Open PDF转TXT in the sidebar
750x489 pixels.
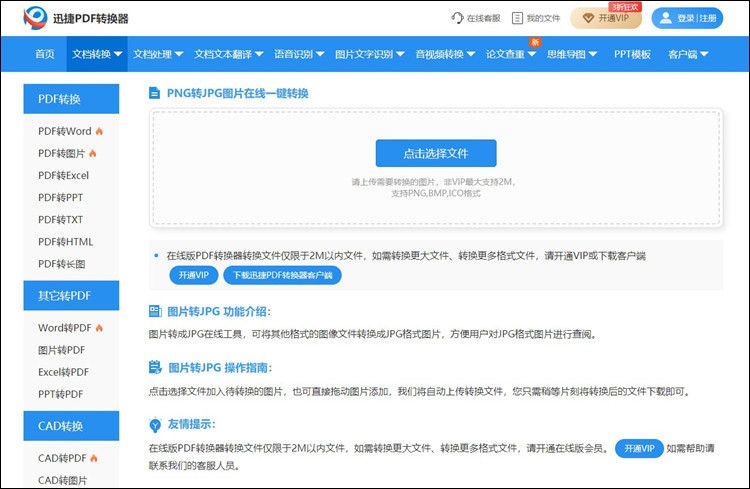tap(60, 220)
